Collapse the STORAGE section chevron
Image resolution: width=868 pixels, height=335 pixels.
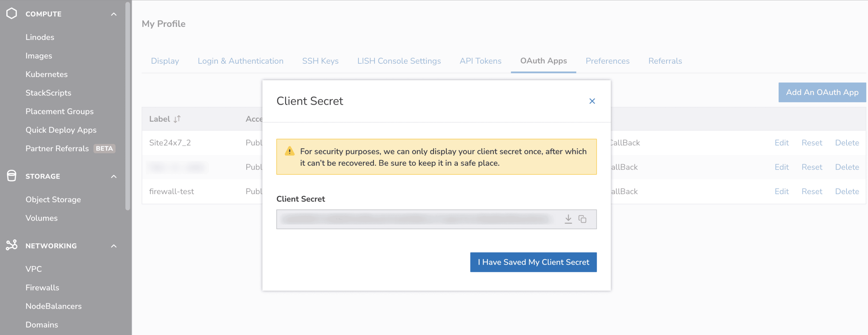tap(114, 176)
